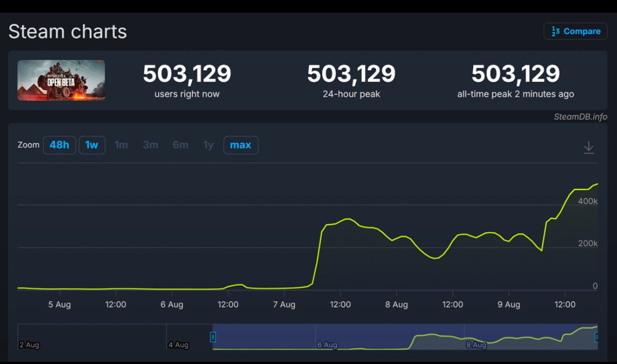
Task: Select the 1y zoom range
Action: click(208, 145)
